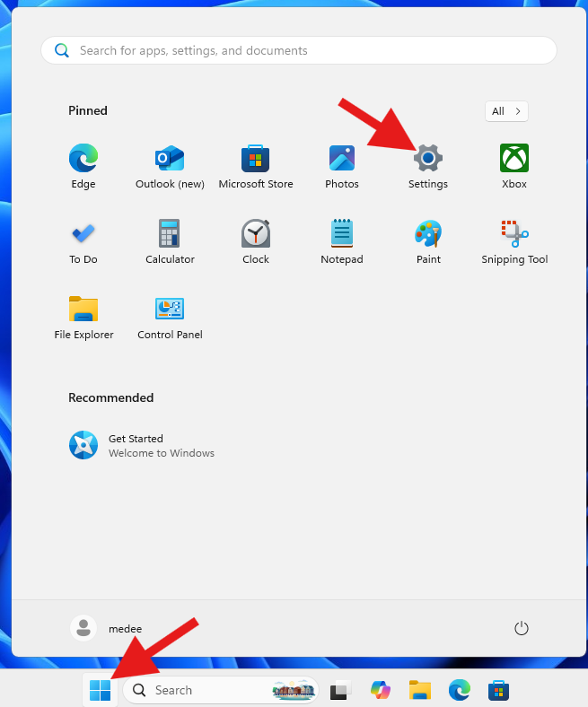This screenshot has height=707, width=588.
Task: Click the "Welcome to Windows" subtitle text
Action: coord(162,453)
